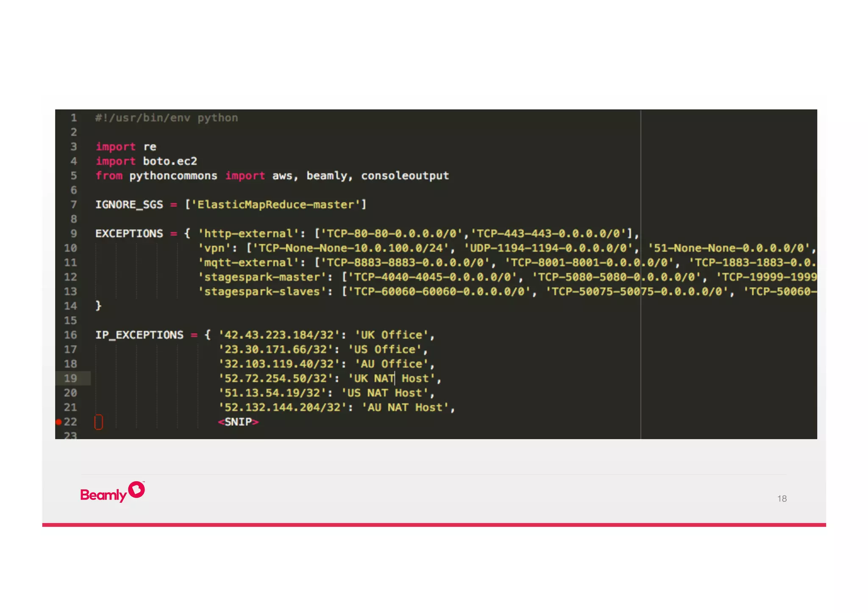Click the red outlined marker on line 22

coord(98,422)
